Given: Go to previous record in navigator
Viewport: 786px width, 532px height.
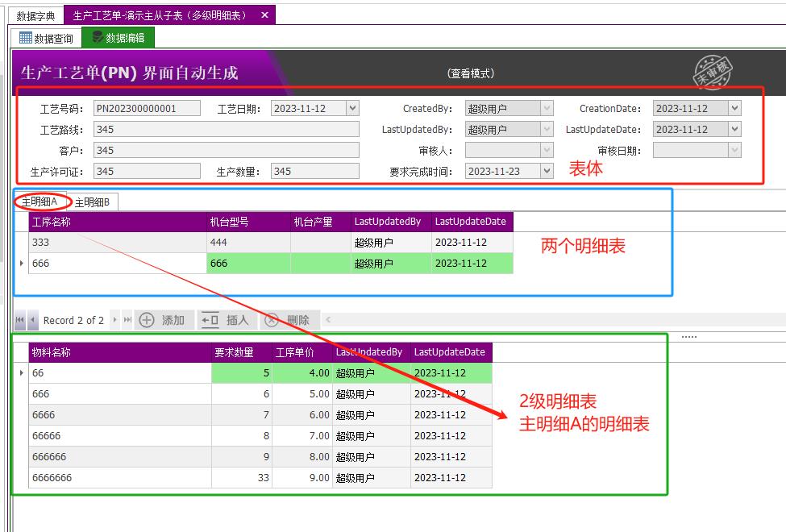Looking at the screenshot, I should click(33, 320).
